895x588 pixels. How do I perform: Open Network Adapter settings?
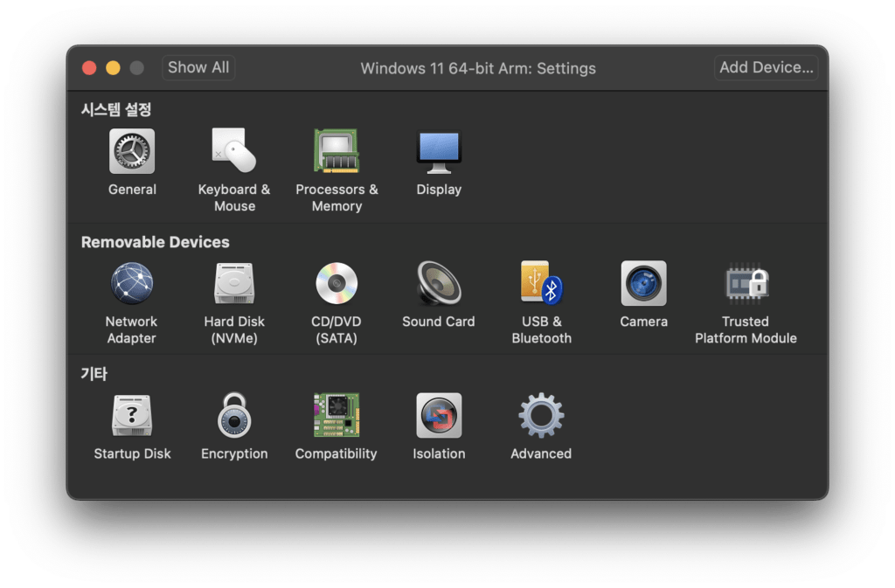tap(132, 284)
